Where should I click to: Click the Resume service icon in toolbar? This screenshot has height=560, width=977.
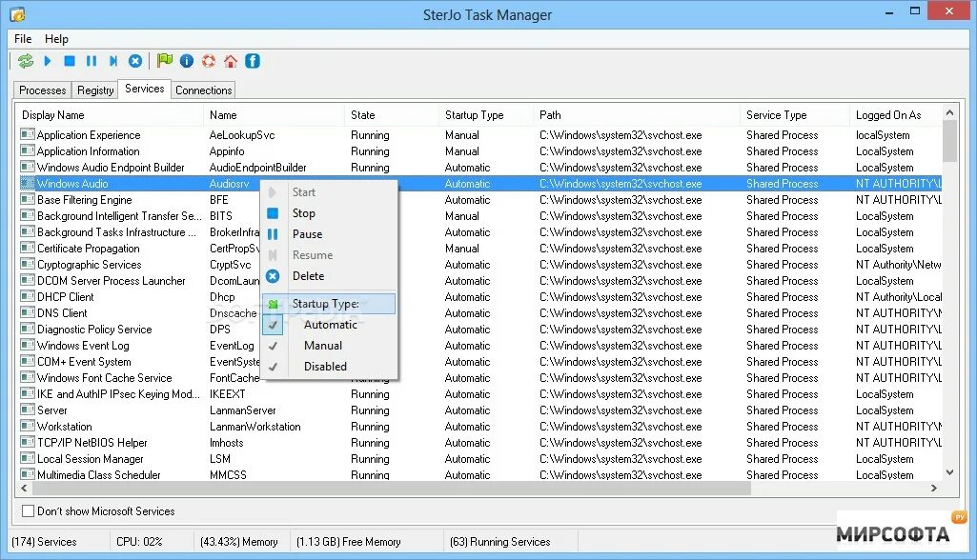pos(112,61)
